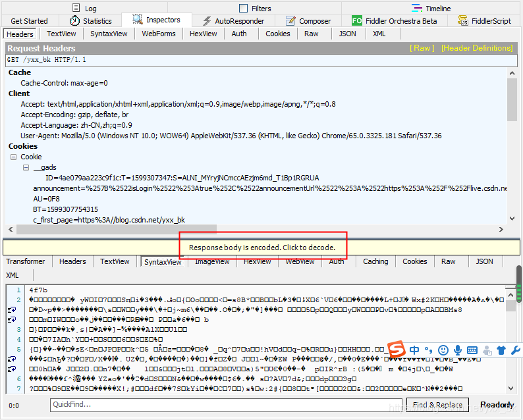Toggle the Filters checkbox icon
Image resolution: width=523 pixels, height=420 pixels.
tap(244, 8)
